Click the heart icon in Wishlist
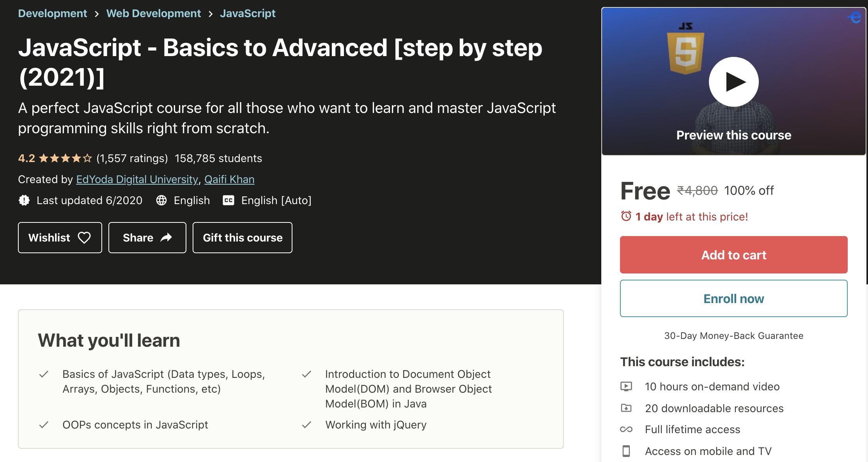This screenshot has width=868, height=462. point(84,238)
